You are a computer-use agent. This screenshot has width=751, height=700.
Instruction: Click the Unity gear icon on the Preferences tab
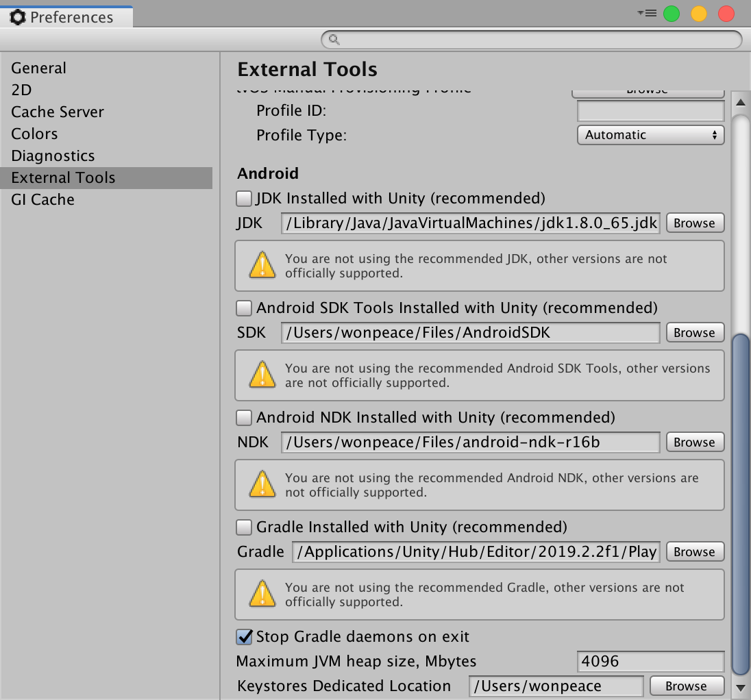point(18,17)
